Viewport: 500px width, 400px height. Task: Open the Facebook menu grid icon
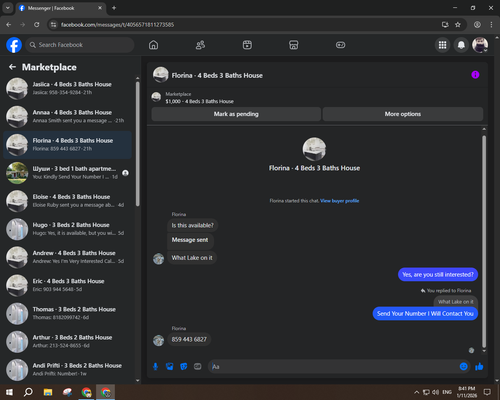pyautogui.click(x=442, y=45)
